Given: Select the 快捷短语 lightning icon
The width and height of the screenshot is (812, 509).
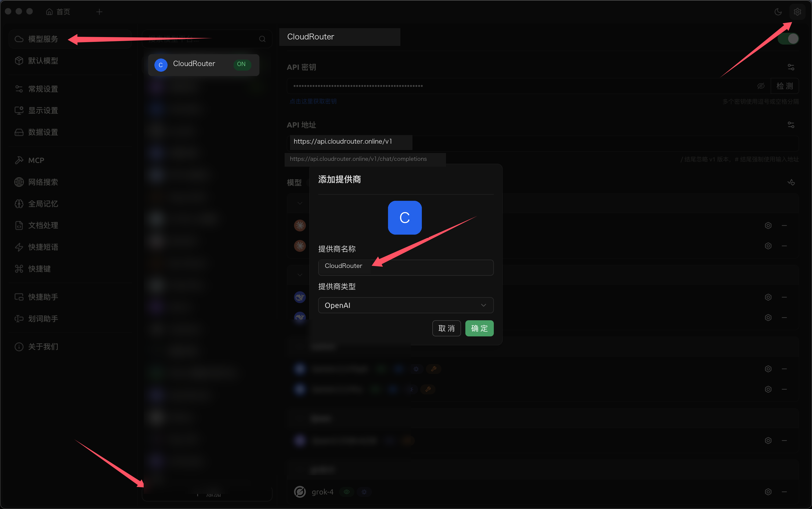Looking at the screenshot, I should (19, 247).
